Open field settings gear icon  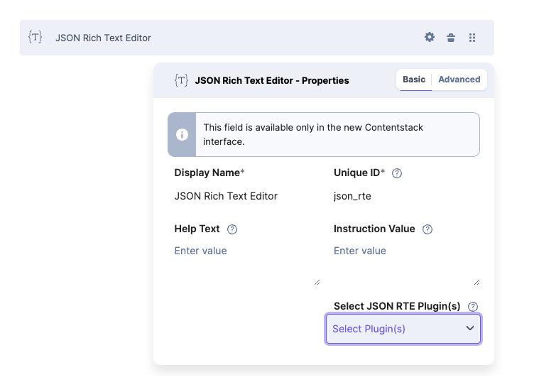(430, 37)
